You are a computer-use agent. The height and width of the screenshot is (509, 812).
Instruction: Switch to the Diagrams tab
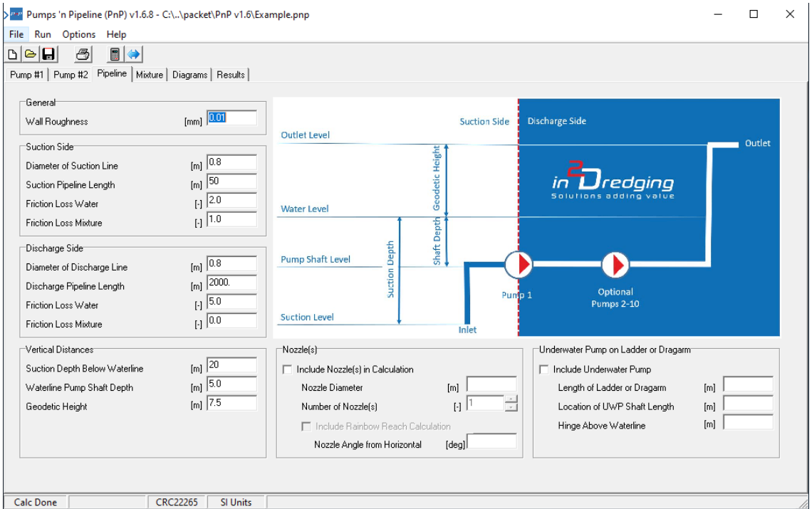click(189, 75)
